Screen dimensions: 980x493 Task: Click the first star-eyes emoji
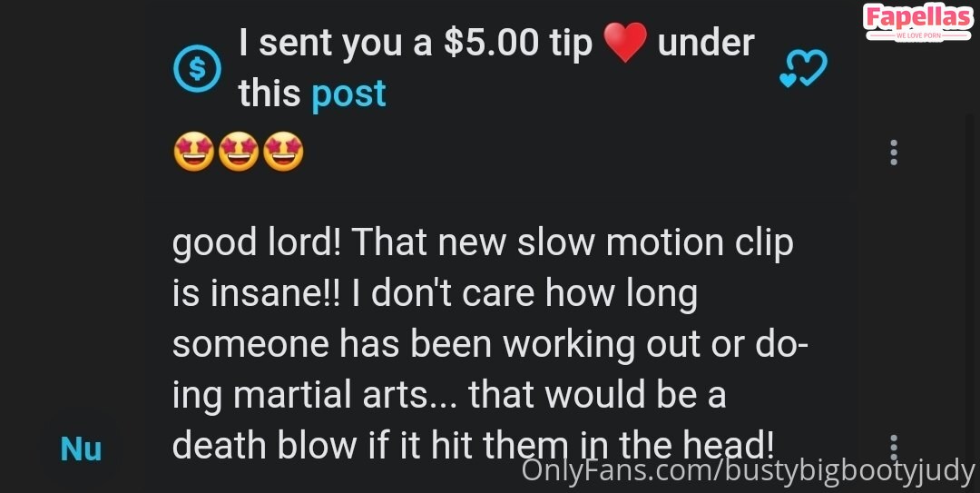pyautogui.click(x=194, y=152)
